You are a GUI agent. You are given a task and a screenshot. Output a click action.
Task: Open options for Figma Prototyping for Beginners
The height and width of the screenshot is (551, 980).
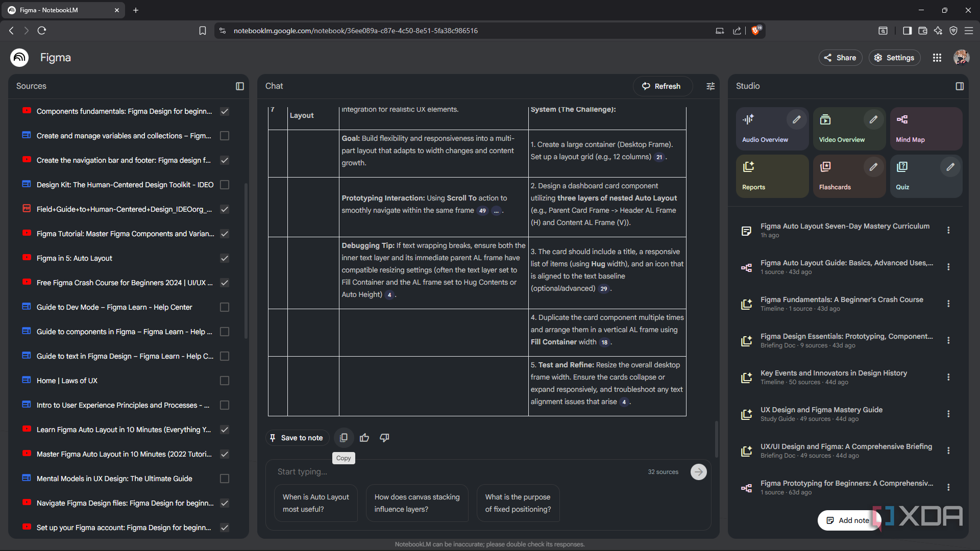pyautogui.click(x=948, y=487)
